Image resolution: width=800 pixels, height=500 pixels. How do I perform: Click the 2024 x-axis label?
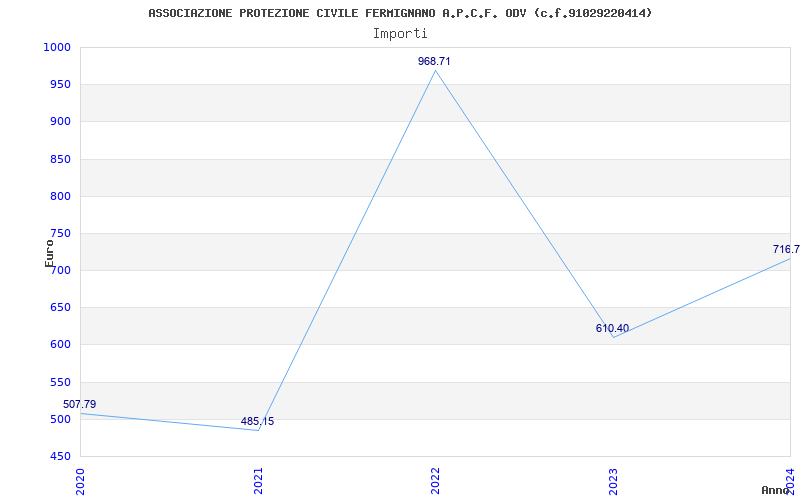point(790,480)
